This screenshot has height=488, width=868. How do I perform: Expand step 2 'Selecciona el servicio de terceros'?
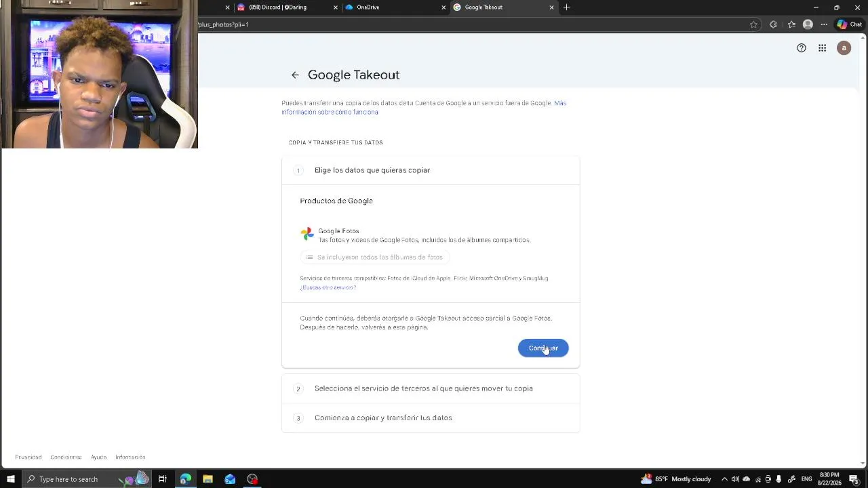(x=431, y=388)
